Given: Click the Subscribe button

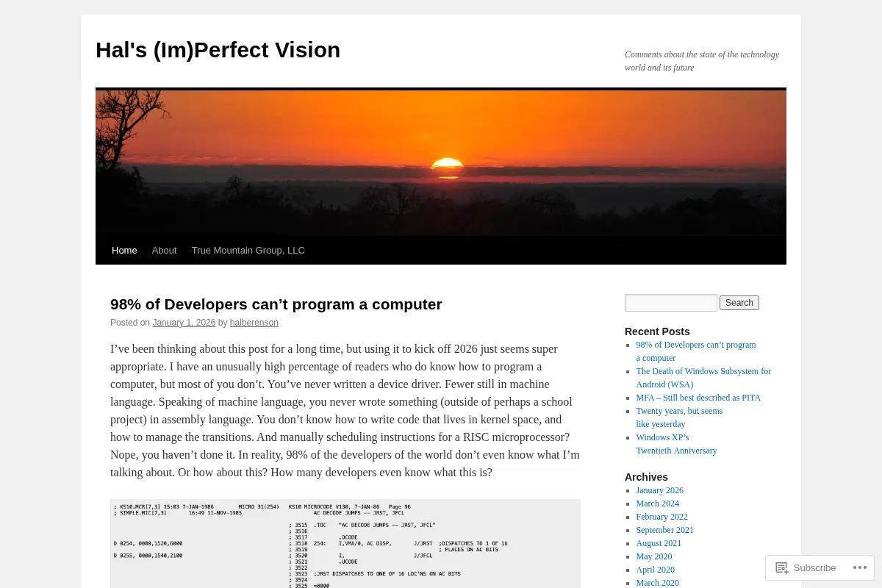Looking at the screenshot, I should tap(806, 567).
